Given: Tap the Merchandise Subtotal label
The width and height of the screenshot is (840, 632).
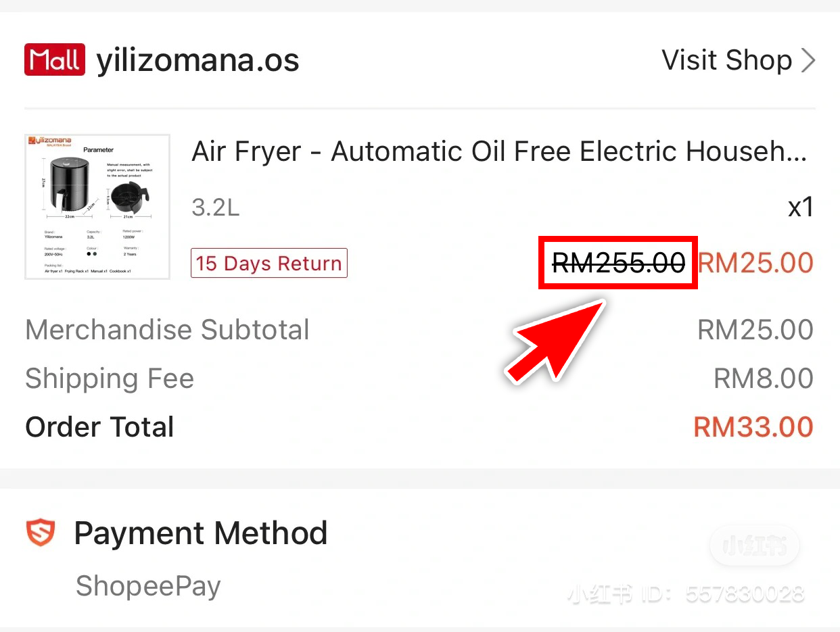Looking at the screenshot, I should pos(167,330).
